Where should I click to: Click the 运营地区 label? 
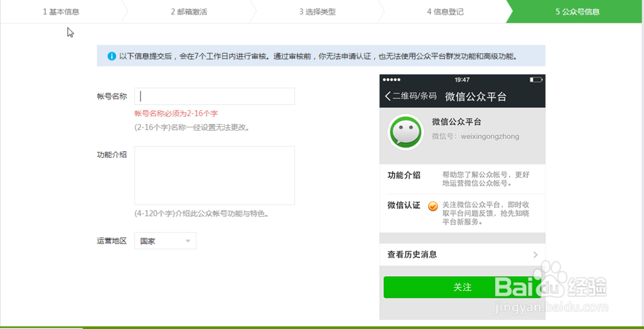coord(111,241)
